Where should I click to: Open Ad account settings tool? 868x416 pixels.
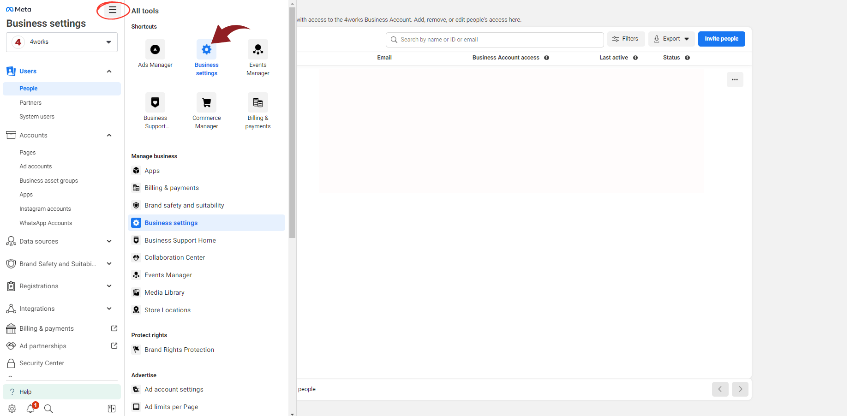[x=206, y=389]
